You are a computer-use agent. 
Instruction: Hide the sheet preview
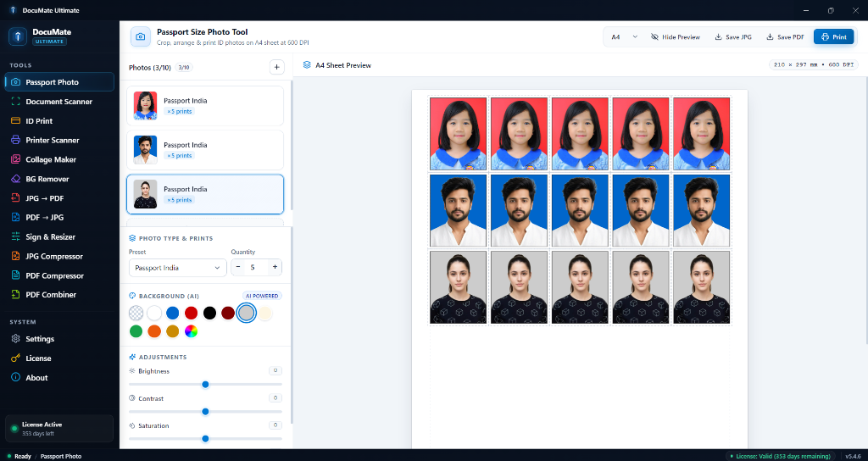click(676, 37)
